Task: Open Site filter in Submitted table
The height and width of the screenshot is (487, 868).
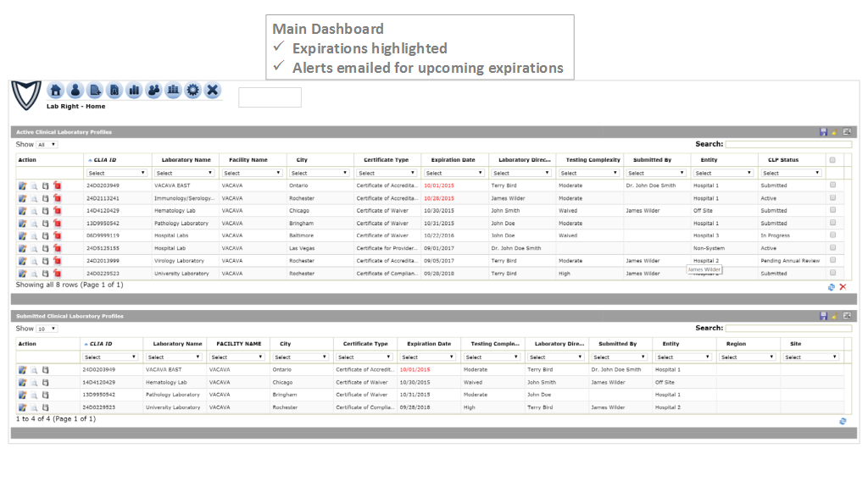Action: [x=810, y=357]
